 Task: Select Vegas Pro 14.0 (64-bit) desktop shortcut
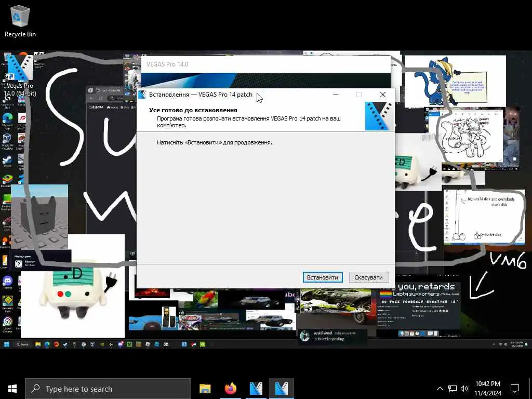[x=19, y=76]
